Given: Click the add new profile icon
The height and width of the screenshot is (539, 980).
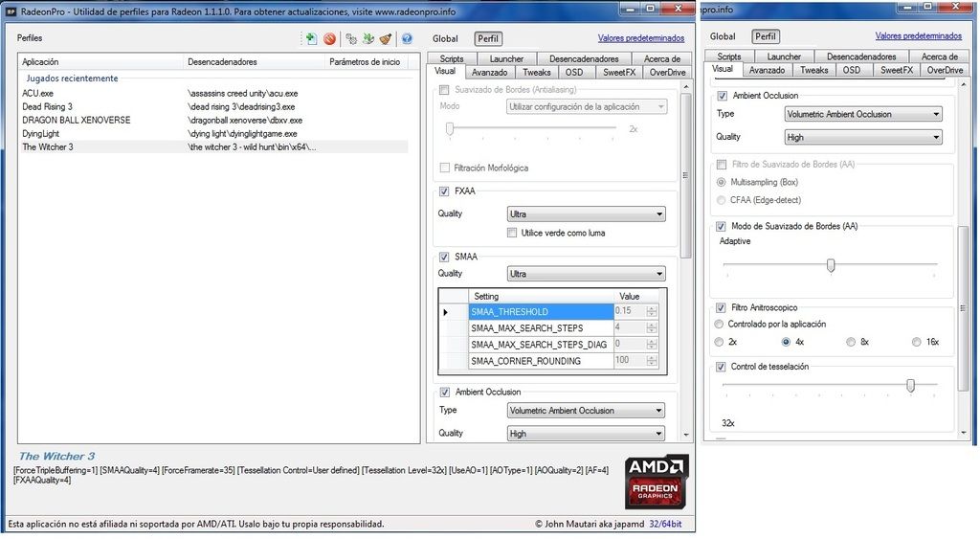Looking at the screenshot, I should 311,38.
